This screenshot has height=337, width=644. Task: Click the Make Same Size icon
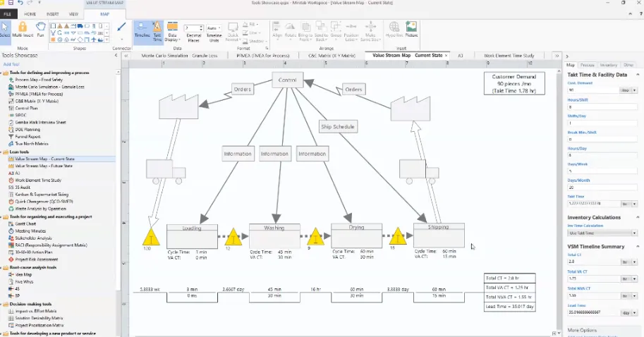(370, 32)
